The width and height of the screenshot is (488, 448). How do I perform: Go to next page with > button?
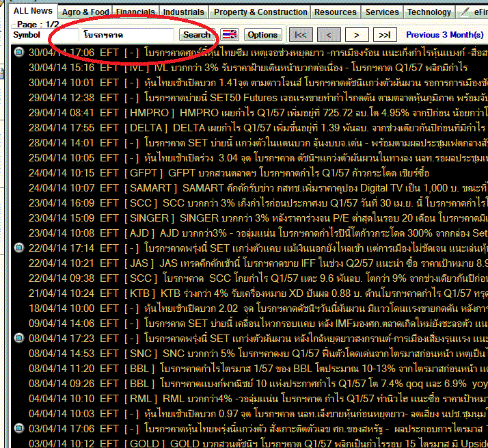click(357, 35)
